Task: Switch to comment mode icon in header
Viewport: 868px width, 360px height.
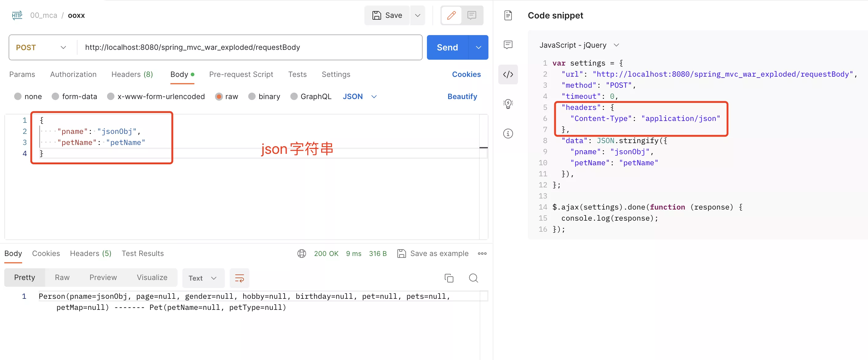Action: [472, 15]
